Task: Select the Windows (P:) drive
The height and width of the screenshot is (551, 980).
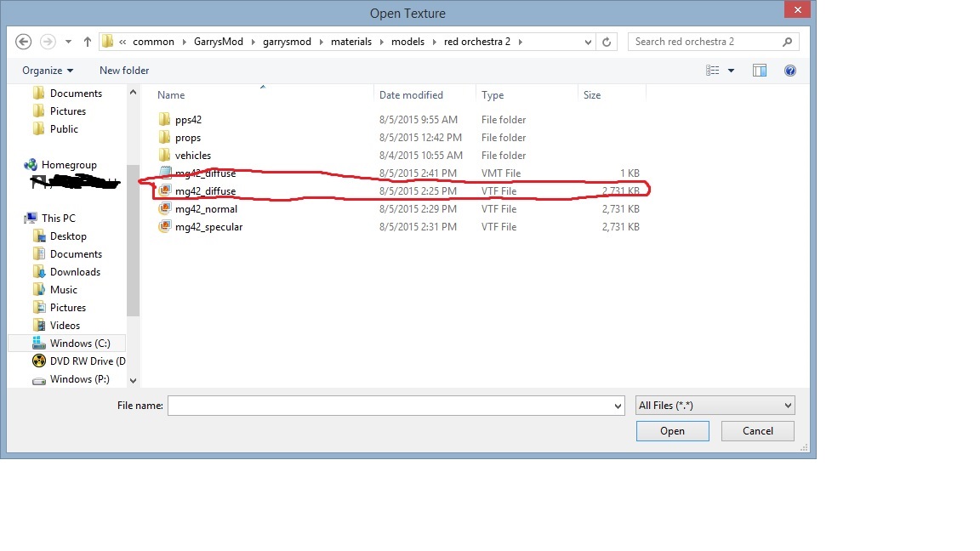Action: tap(79, 379)
